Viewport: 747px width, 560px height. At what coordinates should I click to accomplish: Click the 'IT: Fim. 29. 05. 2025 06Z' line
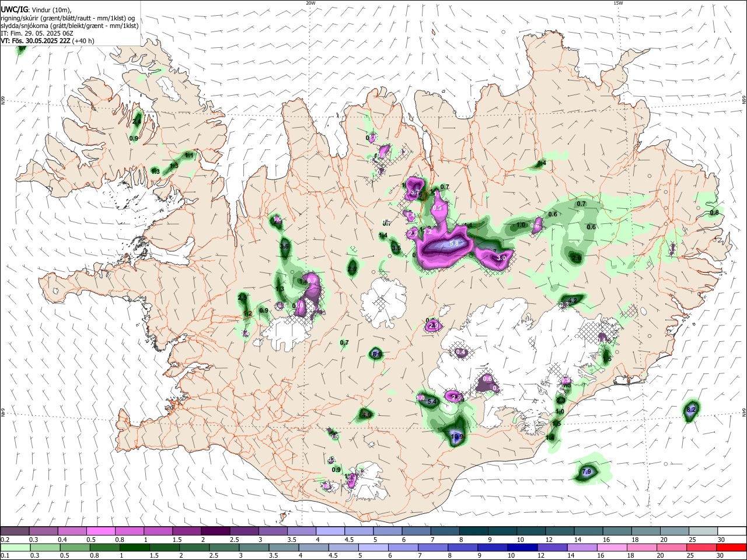click(x=37, y=33)
